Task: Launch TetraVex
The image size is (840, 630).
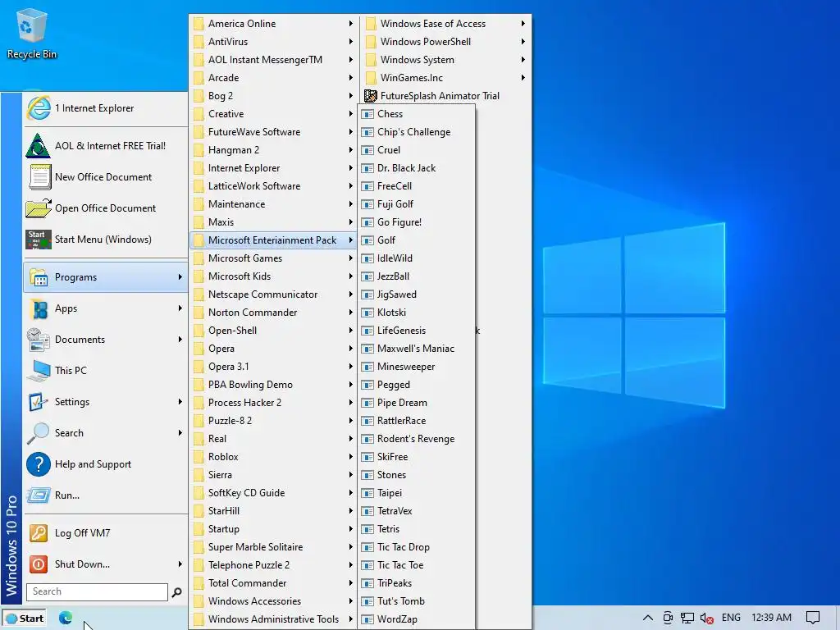Action: [x=417, y=511]
